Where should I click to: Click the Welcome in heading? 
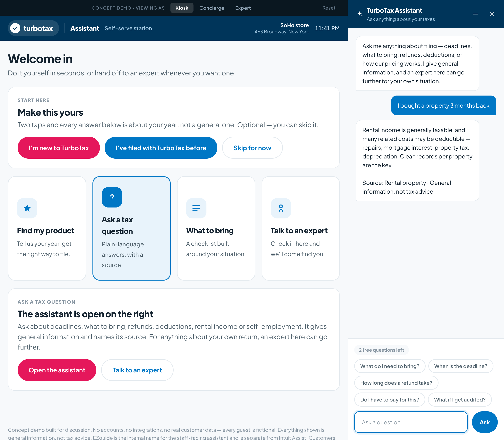point(40,59)
